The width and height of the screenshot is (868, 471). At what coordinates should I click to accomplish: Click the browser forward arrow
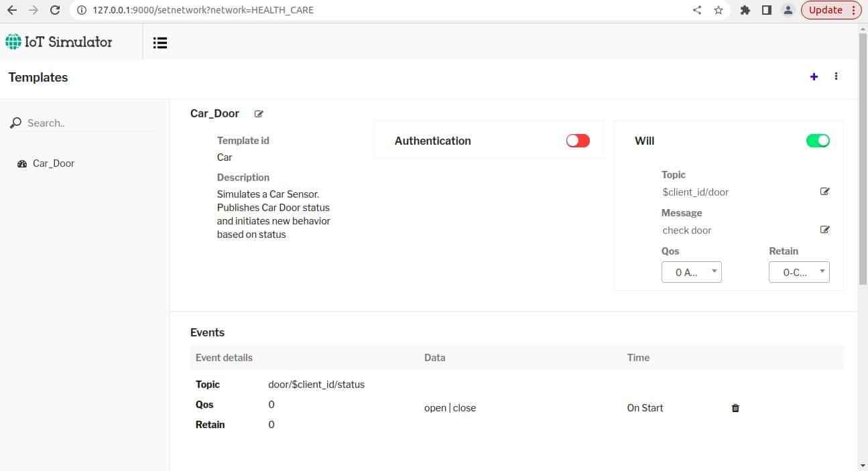[34, 10]
